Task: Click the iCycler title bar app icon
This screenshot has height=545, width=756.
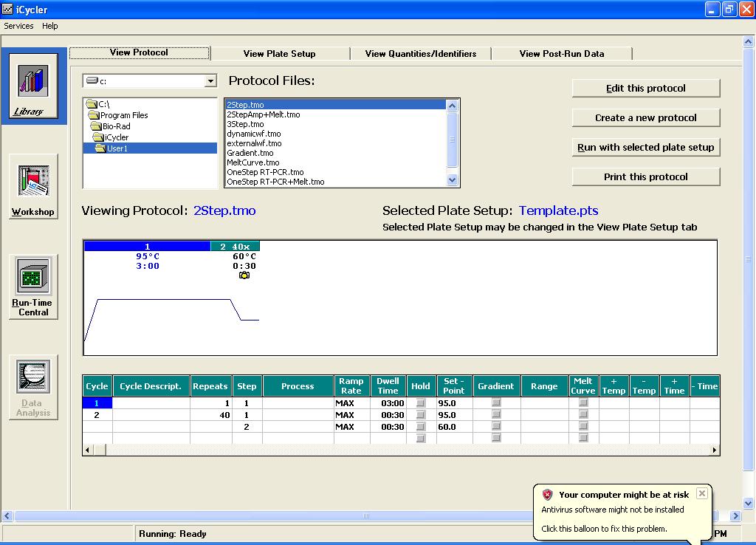Action: (7, 9)
